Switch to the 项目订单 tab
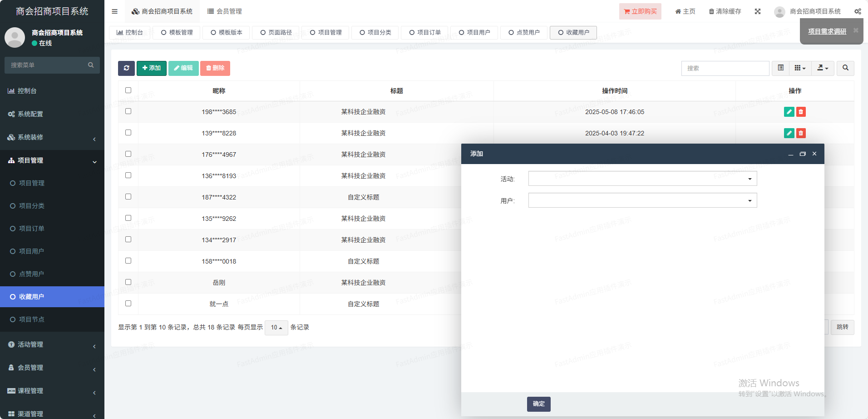Screen dimensions: 868x419 click(x=424, y=33)
